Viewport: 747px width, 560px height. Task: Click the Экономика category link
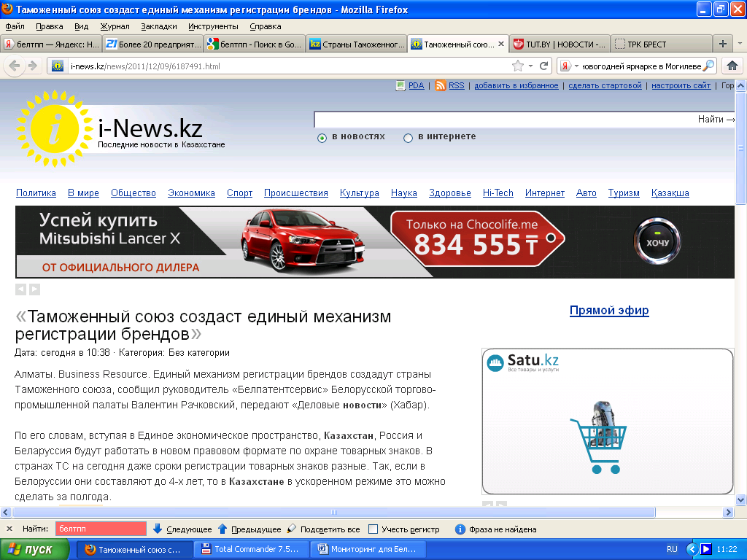(x=191, y=192)
